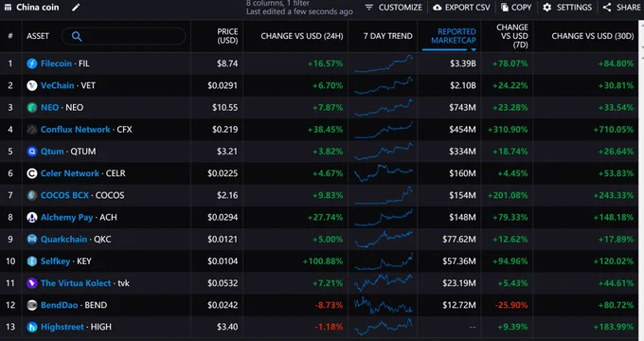Click the Qtum coin logo

pyautogui.click(x=31, y=152)
